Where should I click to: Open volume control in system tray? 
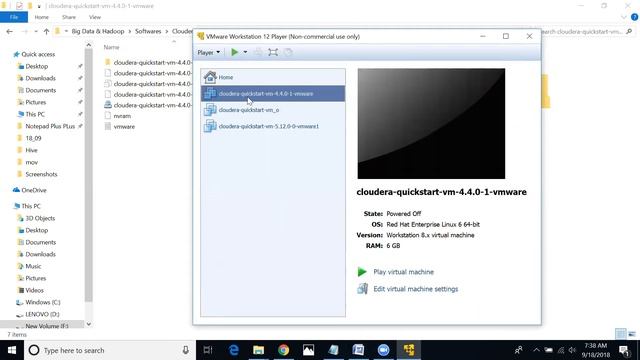(572, 350)
